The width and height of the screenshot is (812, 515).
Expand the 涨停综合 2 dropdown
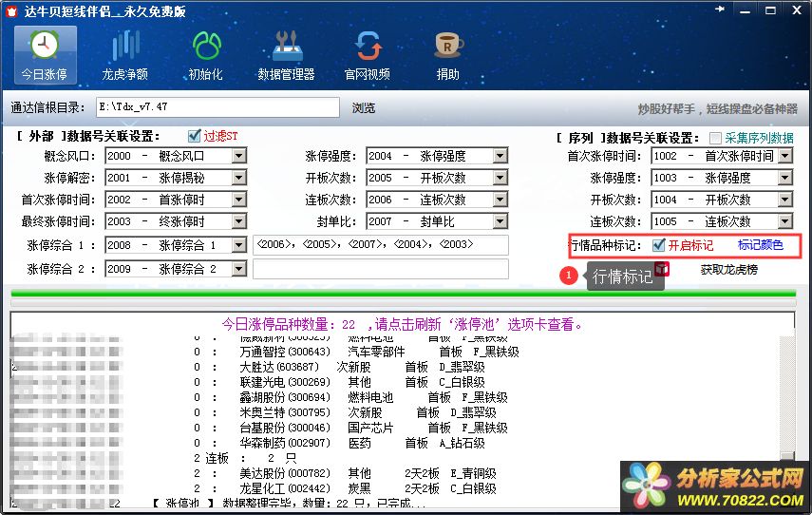(238, 269)
